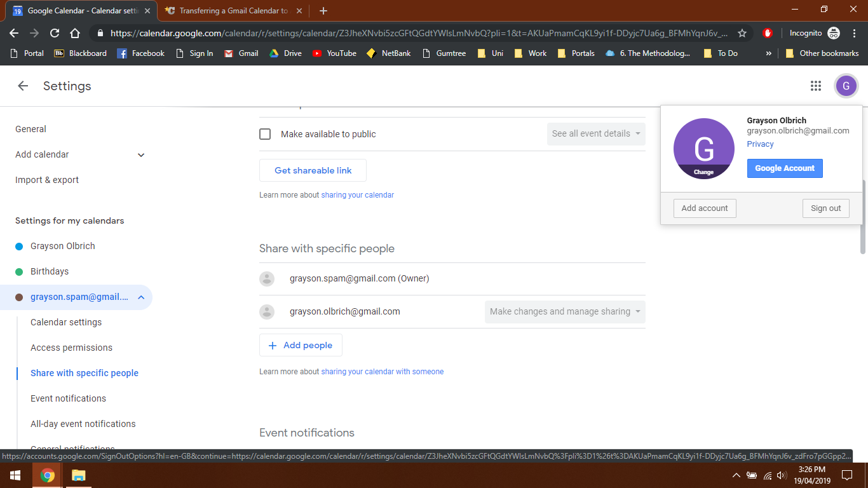
Task: Select Grayson Olbrich calendar in sidebar
Action: [x=63, y=246]
